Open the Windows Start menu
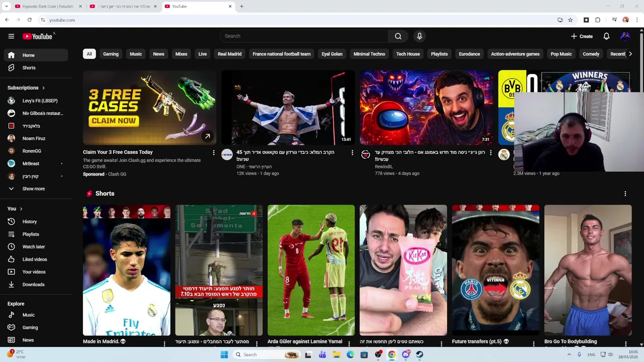644x362 pixels. (x=224, y=354)
